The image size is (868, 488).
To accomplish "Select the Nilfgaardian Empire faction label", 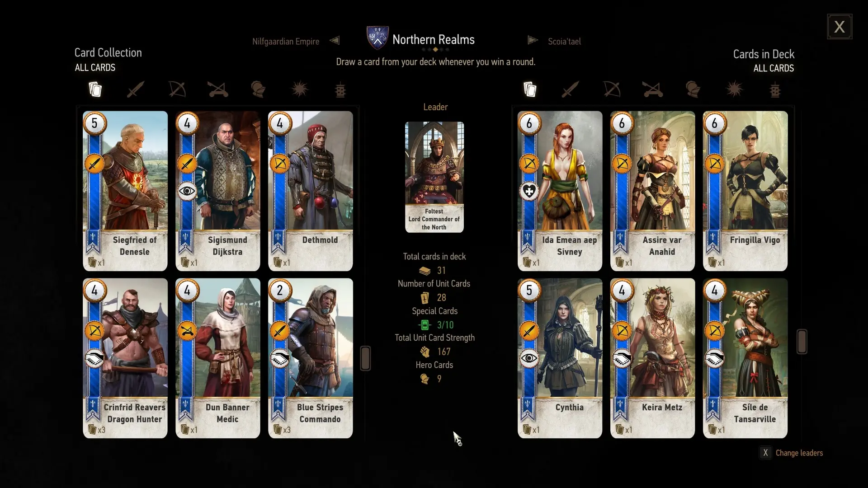I will pos(286,42).
